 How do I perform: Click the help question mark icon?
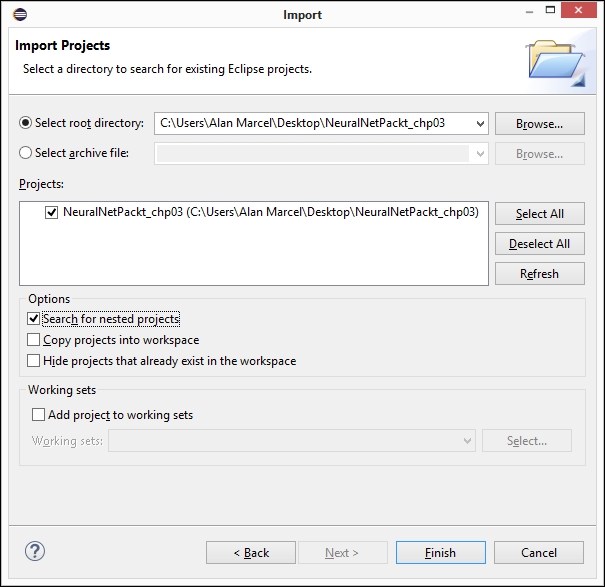pyautogui.click(x=35, y=552)
